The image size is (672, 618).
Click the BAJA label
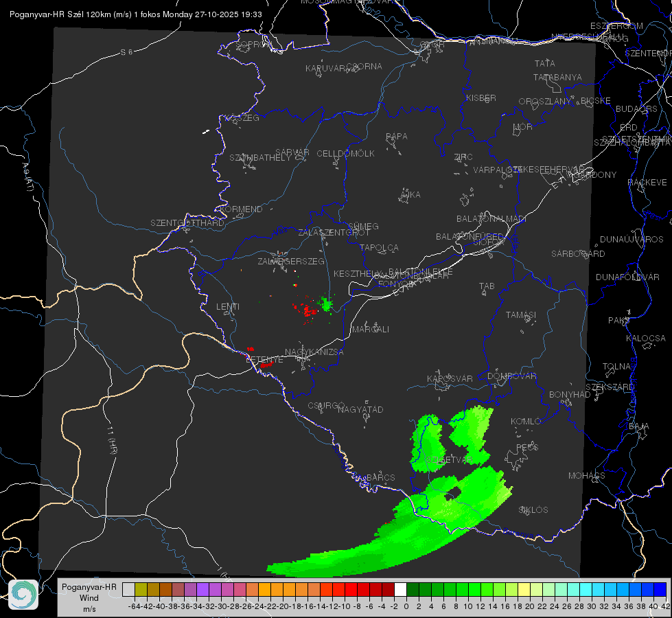point(639,426)
